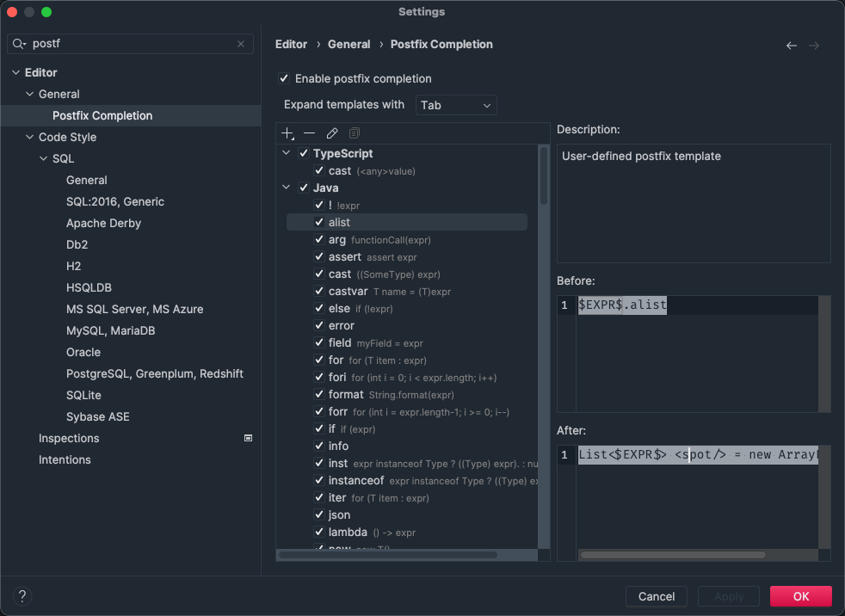
Task: Click the duplicate template copy icon
Action: 355,133
